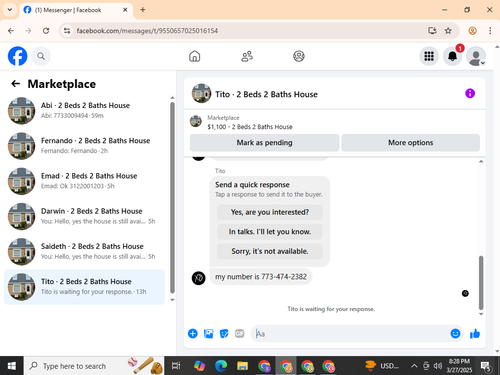Screen dimensions: 500x375
Task: Open Copilot icon on taskbar
Action: click(199, 366)
